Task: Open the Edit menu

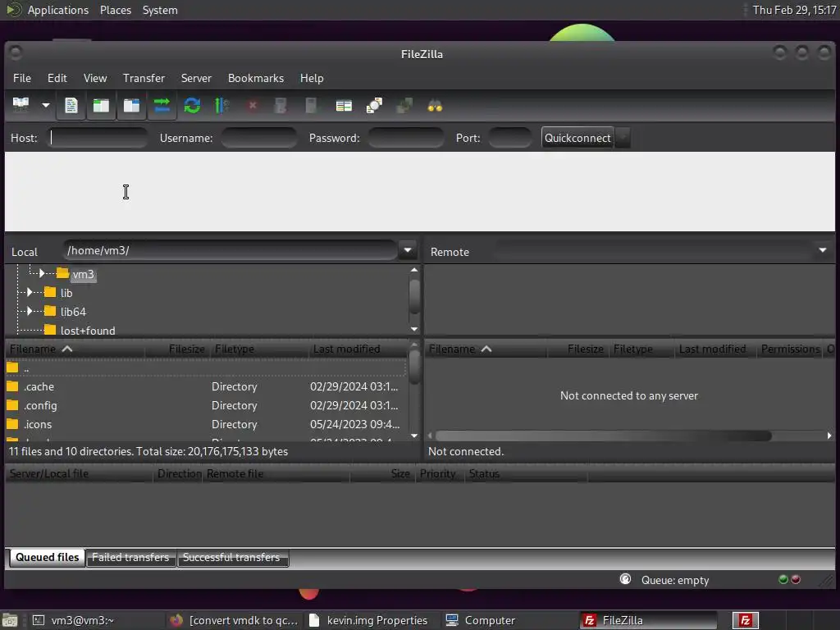Action: pyautogui.click(x=57, y=78)
